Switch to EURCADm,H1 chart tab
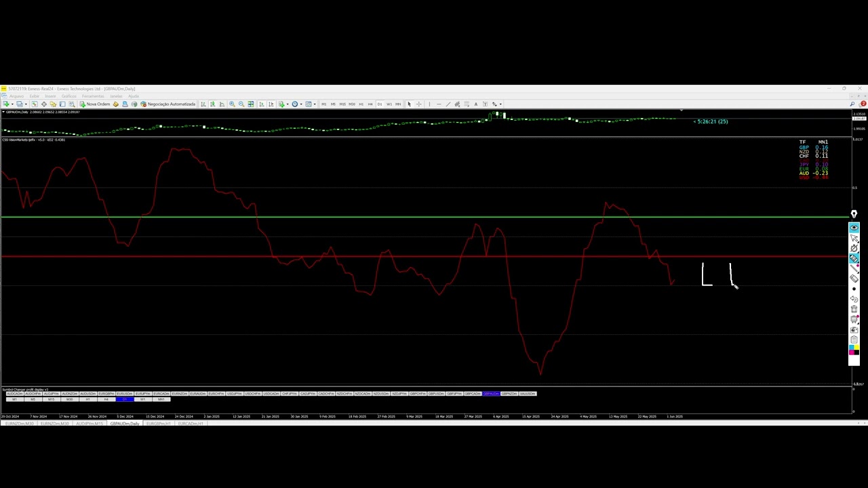This screenshot has height=488, width=868. (191, 424)
